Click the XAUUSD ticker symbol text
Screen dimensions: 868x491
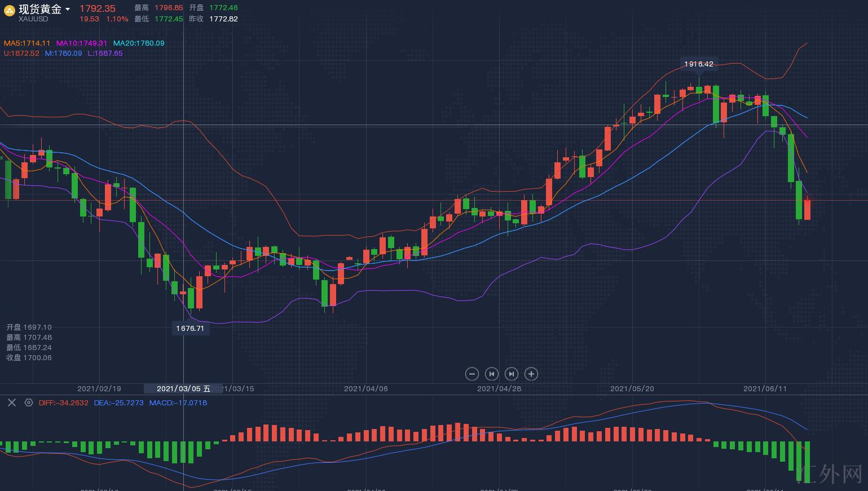pyautogui.click(x=33, y=19)
